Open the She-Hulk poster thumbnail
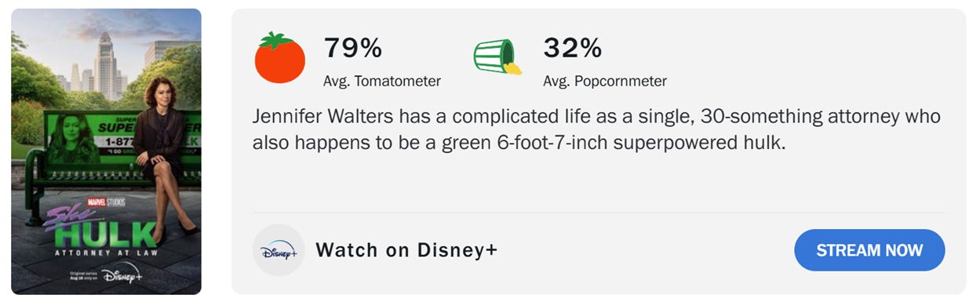This screenshot has height=302, width=980. [106, 151]
